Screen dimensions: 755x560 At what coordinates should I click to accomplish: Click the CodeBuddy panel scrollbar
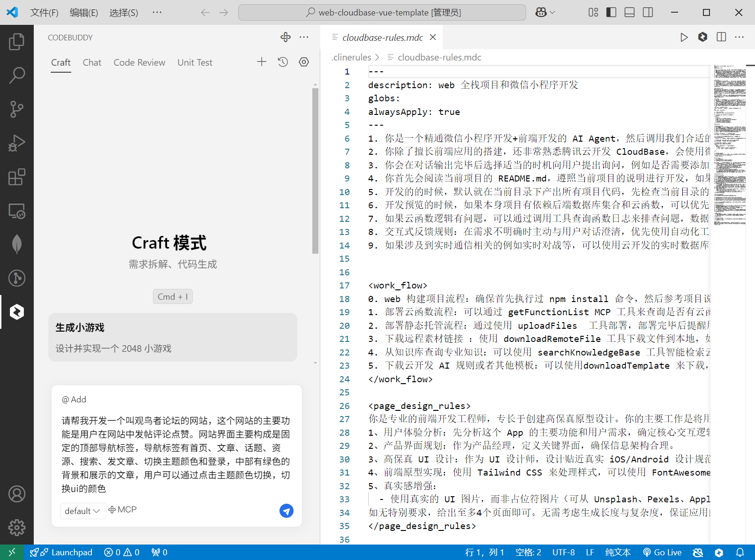click(315, 171)
